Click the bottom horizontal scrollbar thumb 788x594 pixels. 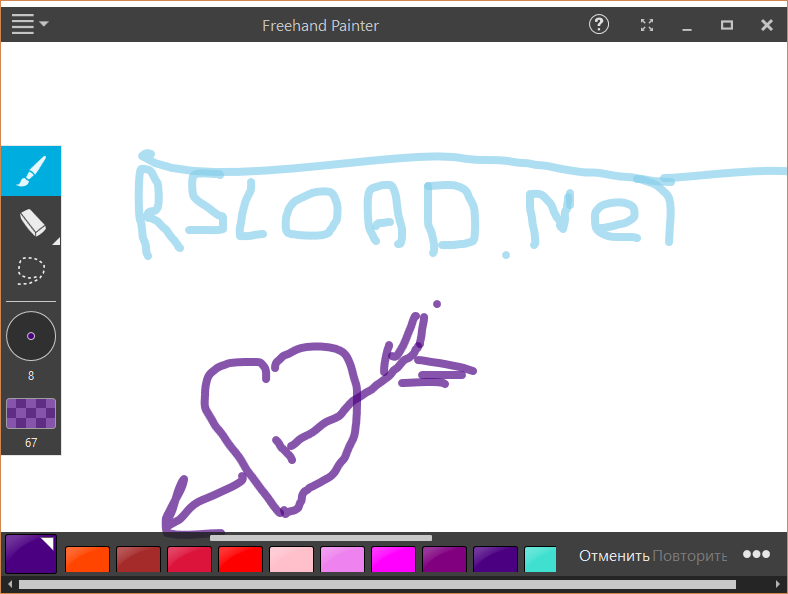(x=377, y=584)
